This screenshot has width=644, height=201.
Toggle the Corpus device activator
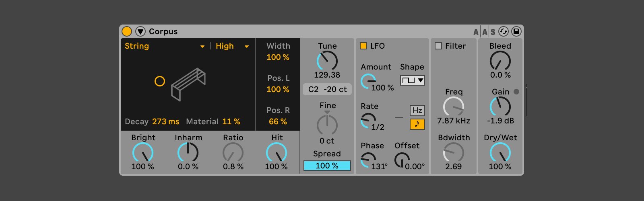pyautogui.click(x=127, y=31)
